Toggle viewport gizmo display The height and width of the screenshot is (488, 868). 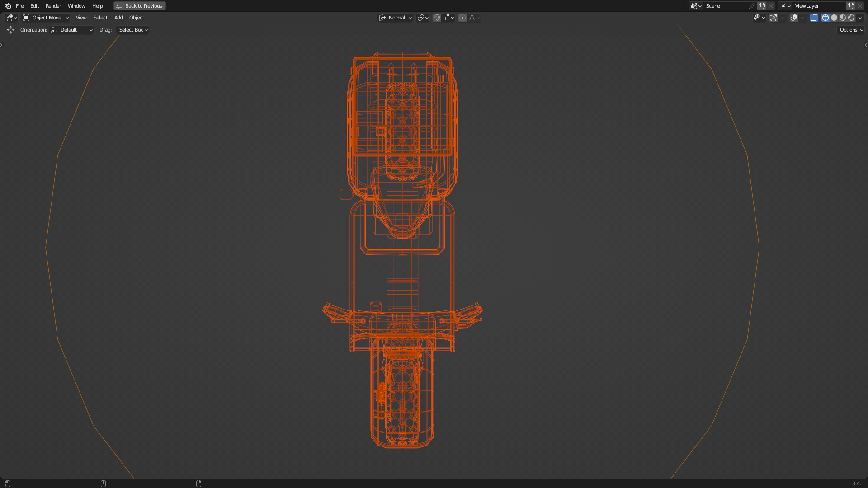(x=774, y=18)
